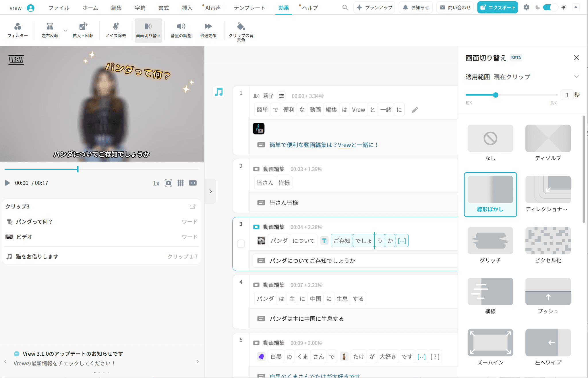Click the music note icon beside clip 1
The height and width of the screenshot is (378, 588).
(219, 92)
